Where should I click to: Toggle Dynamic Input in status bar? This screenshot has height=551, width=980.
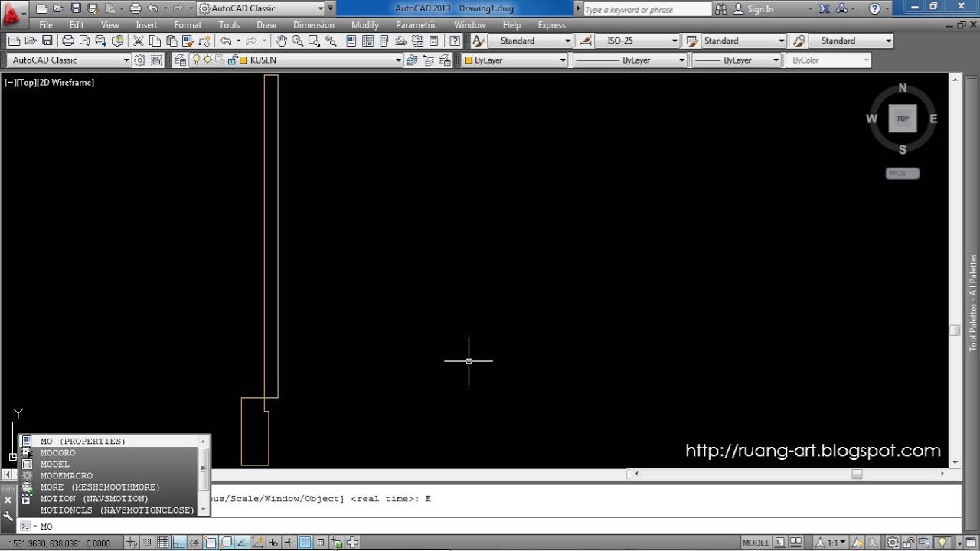pos(273,543)
